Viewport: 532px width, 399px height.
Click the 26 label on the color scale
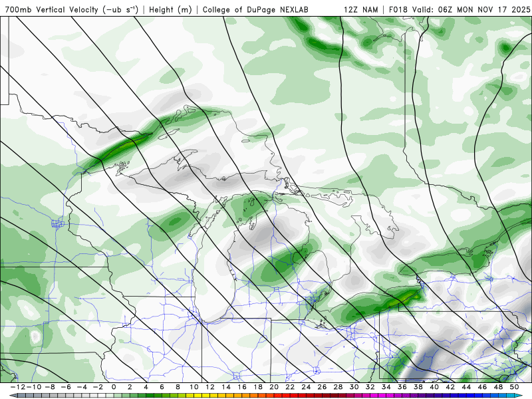(x=322, y=387)
